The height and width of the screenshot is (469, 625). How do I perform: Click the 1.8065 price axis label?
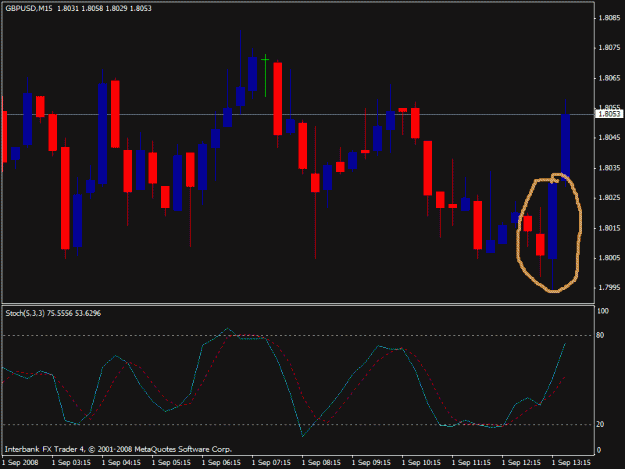tap(609, 78)
